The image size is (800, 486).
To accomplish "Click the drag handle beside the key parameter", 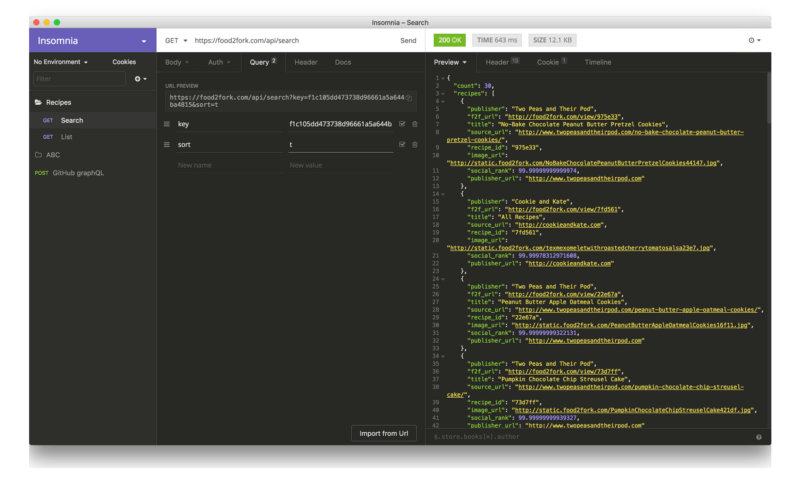I will pyautogui.click(x=167, y=124).
